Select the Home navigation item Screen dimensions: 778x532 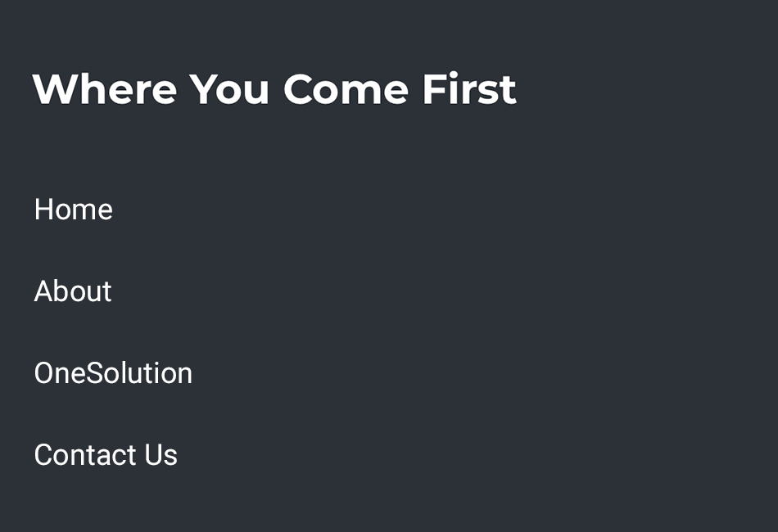[73, 210]
